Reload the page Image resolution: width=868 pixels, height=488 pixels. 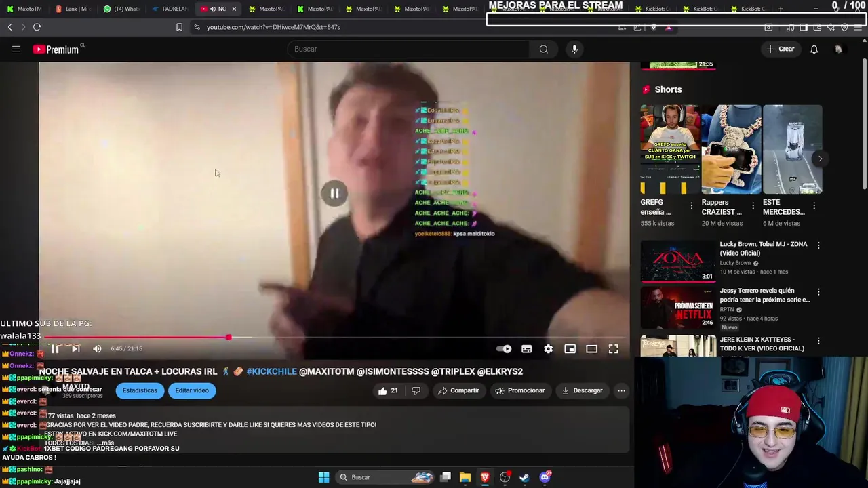click(37, 27)
